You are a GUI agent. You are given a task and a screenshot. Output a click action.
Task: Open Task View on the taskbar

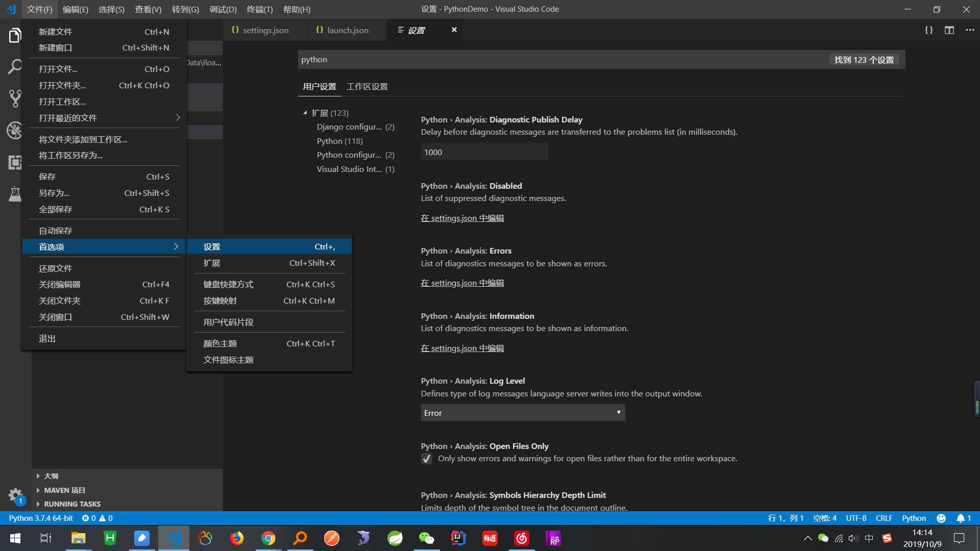click(x=46, y=538)
